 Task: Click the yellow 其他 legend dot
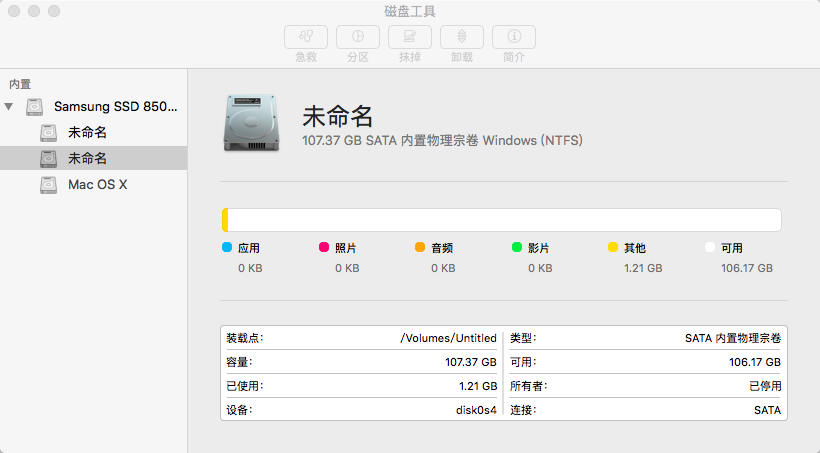pos(613,247)
